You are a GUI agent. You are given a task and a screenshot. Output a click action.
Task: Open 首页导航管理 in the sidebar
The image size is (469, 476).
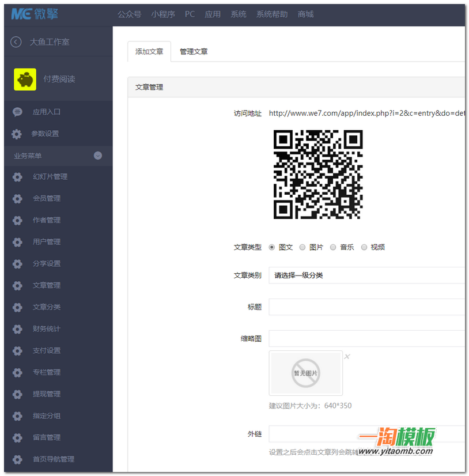54,460
